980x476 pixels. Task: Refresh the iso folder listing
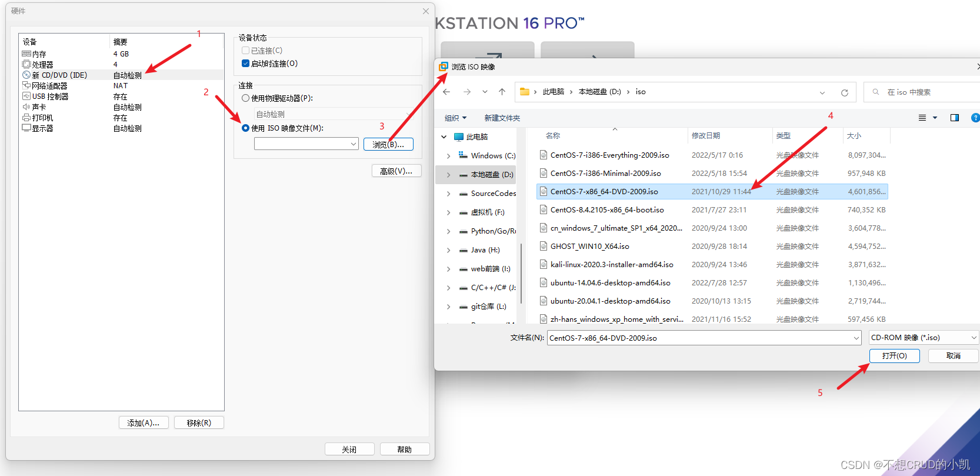click(844, 92)
